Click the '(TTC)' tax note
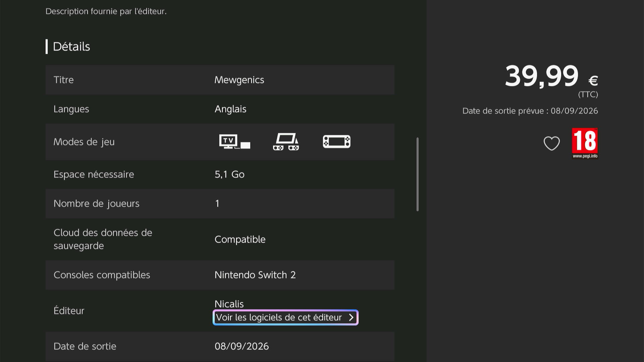 (588, 95)
